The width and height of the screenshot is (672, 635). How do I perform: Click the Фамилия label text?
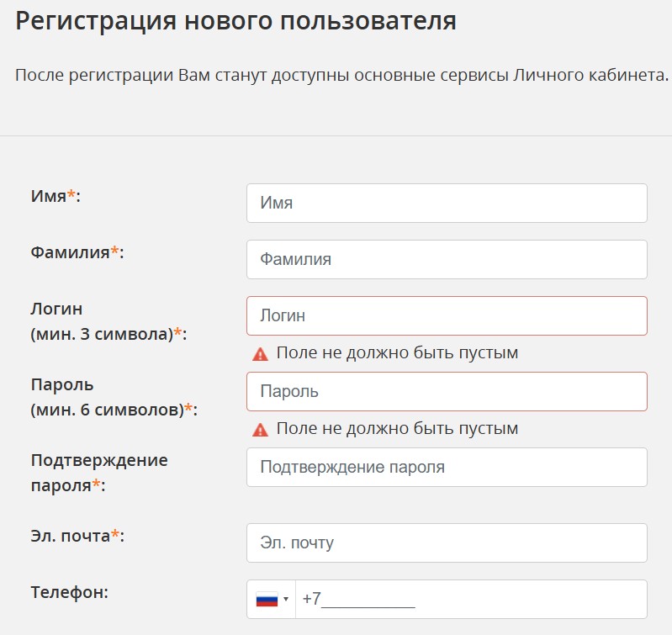(77, 252)
